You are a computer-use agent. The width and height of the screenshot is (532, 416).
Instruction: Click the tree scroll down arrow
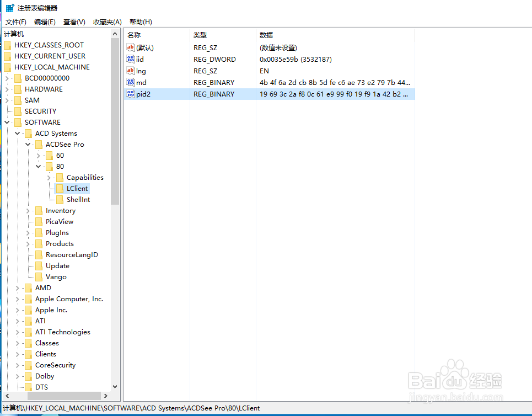click(115, 387)
